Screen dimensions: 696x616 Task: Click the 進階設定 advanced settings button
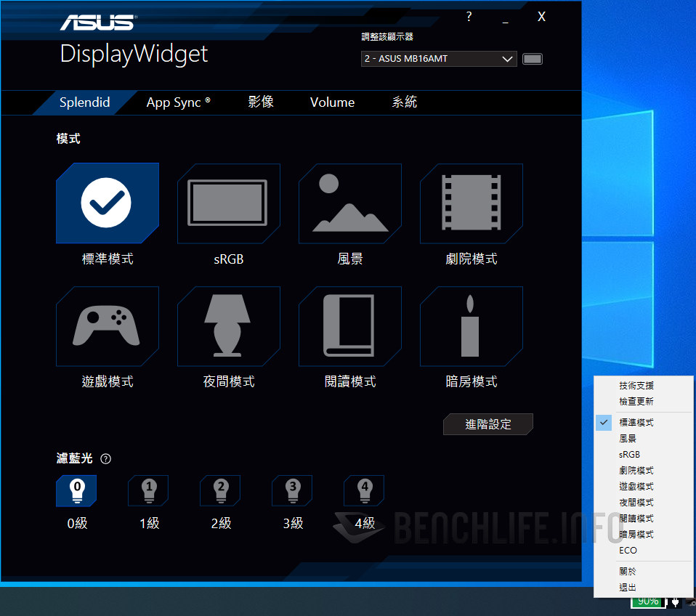[x=488, y=424]
